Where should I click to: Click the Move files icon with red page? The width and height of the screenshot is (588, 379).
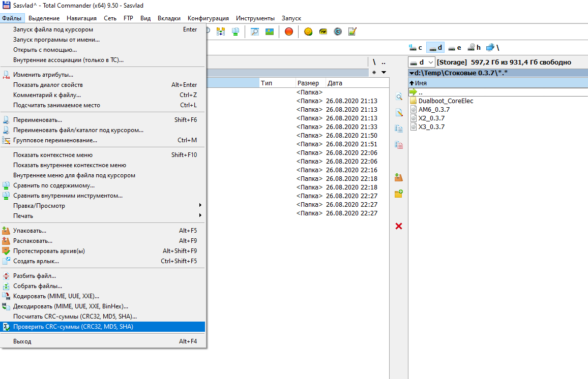pos(399,145)
